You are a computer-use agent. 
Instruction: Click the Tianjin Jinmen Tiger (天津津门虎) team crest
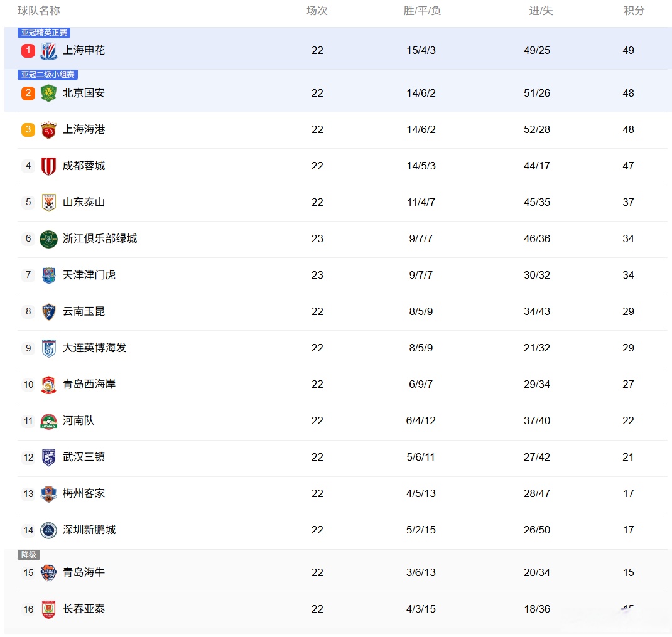48,276
